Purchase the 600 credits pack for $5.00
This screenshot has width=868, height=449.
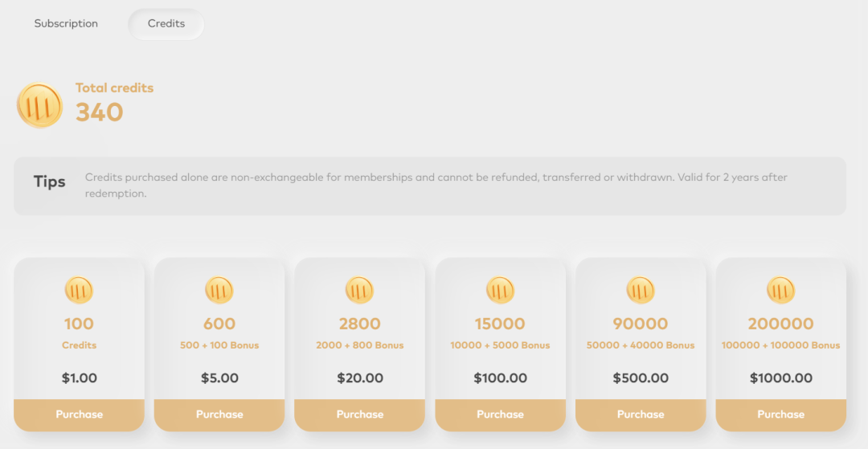pyautogui.click(x=219, y=414)
